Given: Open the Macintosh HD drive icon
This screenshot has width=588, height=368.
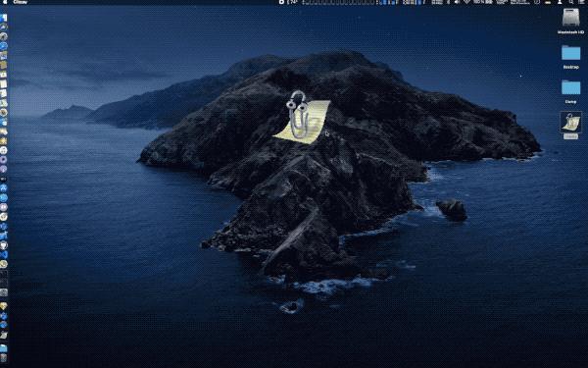Looking at the screenshot, I should [x=570, y=18].
